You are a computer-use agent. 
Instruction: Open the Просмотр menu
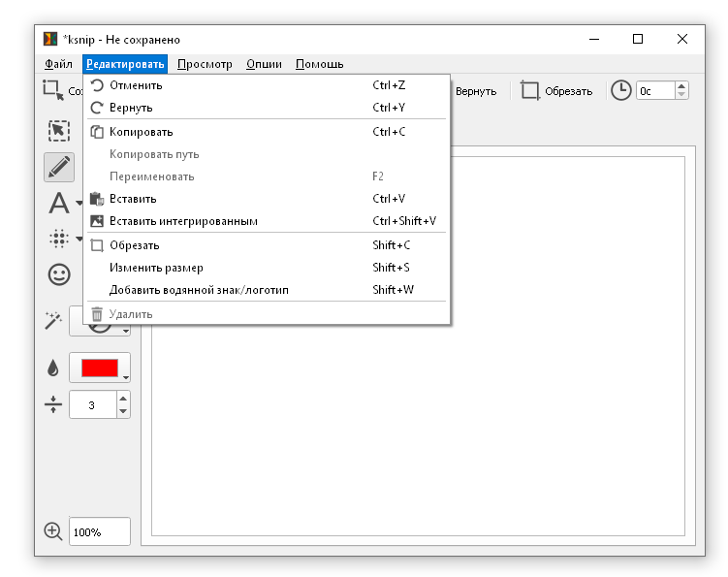(205, 64)
